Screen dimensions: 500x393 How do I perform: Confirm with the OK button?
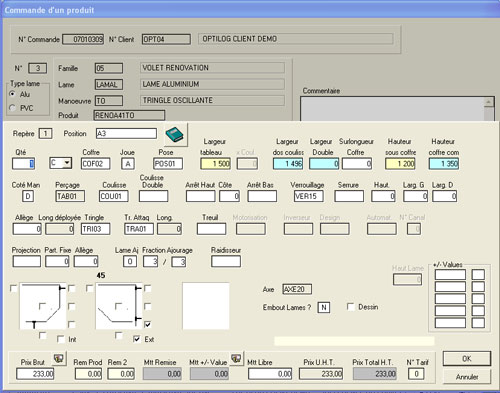point(467,359)
